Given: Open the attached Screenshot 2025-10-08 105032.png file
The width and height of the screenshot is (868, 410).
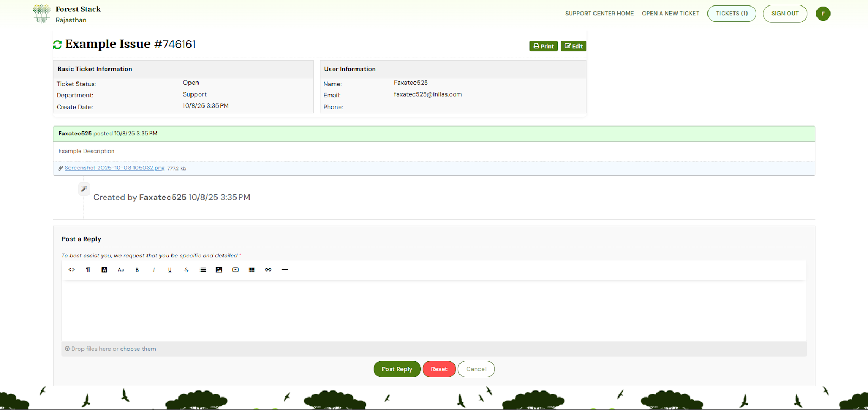Looking at the screenshot, I should 114,168.
